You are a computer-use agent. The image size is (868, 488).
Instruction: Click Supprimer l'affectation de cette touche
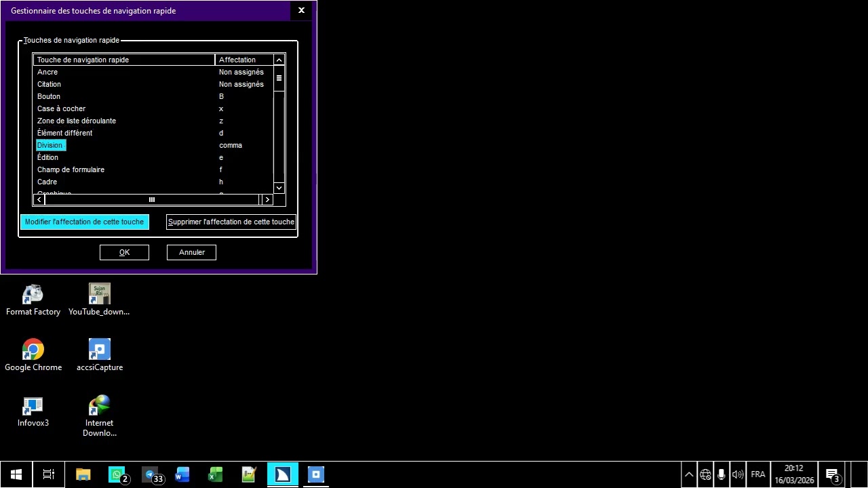click(x=231, y=222)
